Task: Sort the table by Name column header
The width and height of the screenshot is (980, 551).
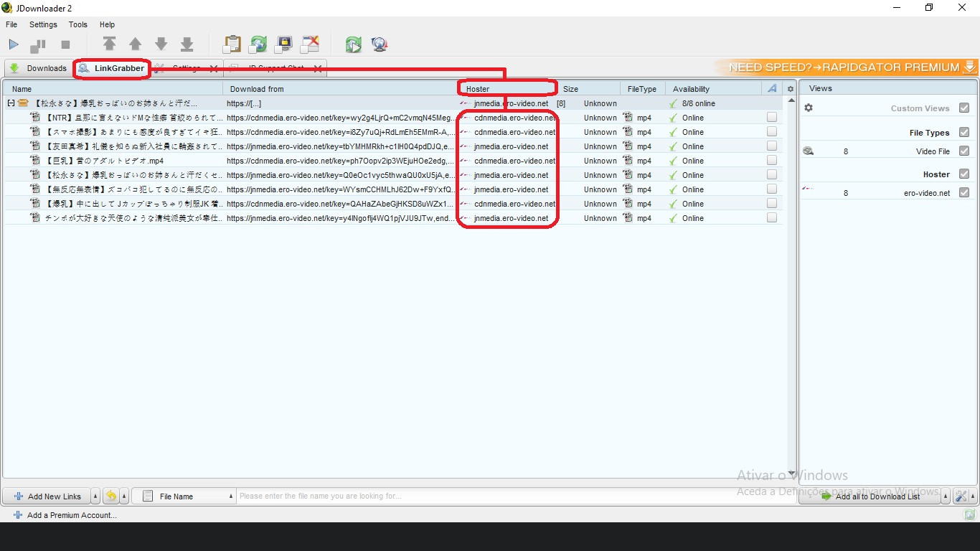Action: tap(114, 89)
